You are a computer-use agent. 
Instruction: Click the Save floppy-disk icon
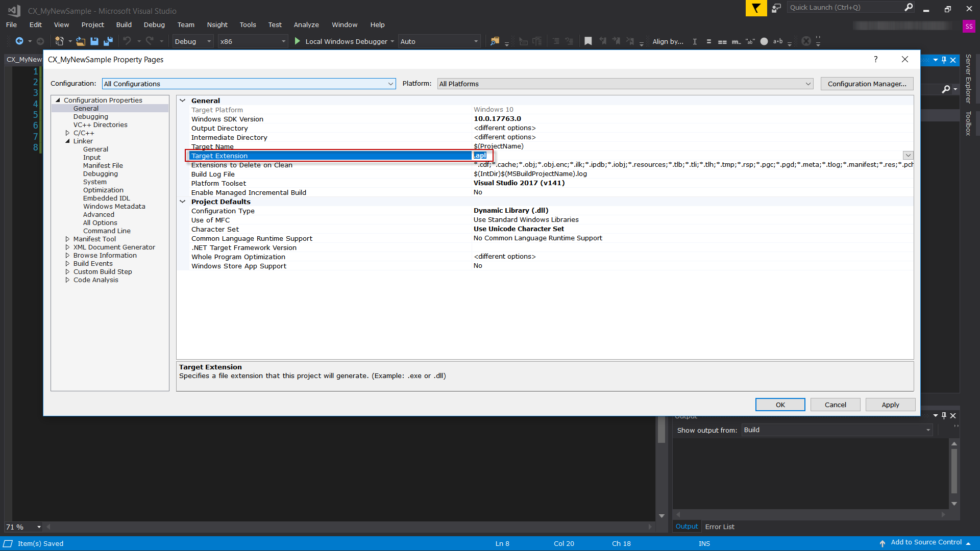94,41
